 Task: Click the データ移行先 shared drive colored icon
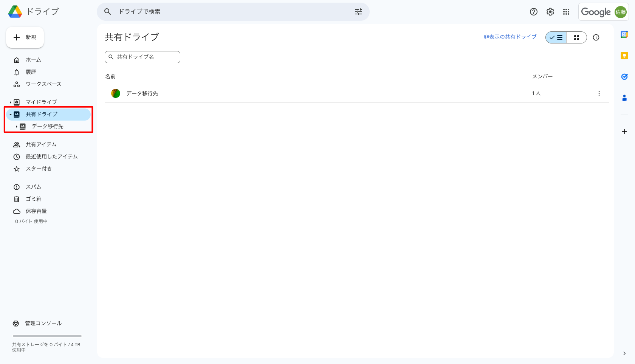116,93
